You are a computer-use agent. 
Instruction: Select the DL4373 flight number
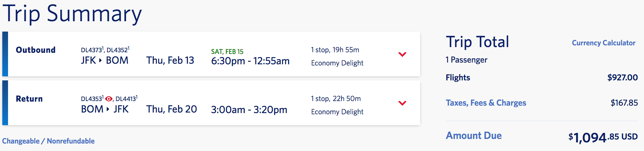(92, 50)
